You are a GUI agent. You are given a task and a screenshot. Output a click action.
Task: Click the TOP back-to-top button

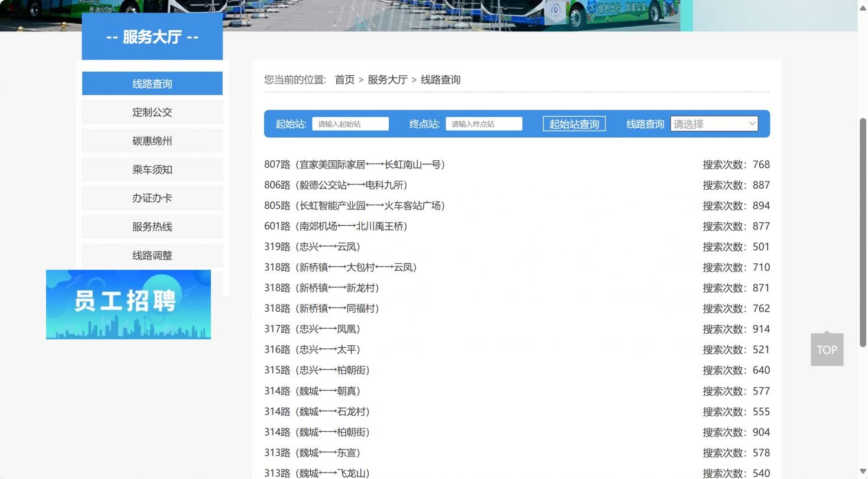[827, 349]
